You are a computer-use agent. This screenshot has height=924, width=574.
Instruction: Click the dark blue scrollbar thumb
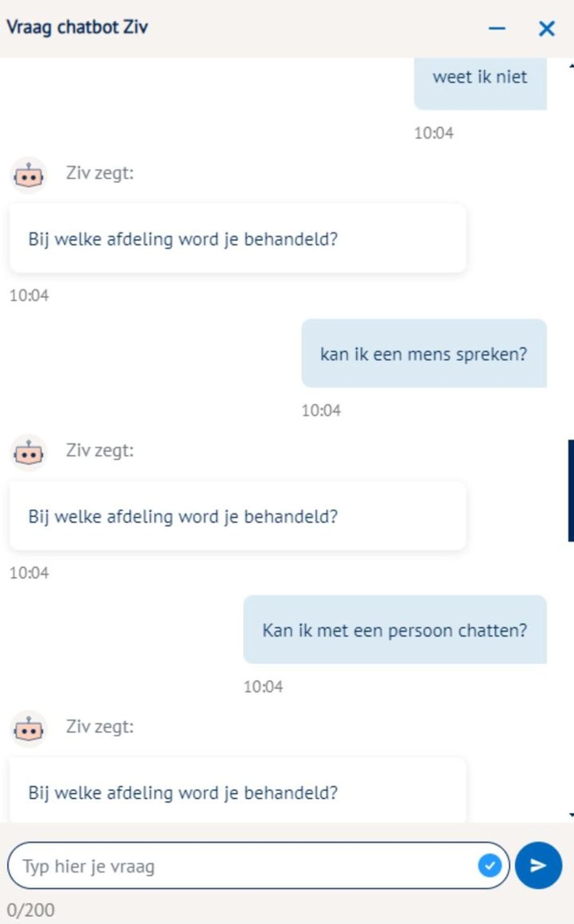coord(571,491)
